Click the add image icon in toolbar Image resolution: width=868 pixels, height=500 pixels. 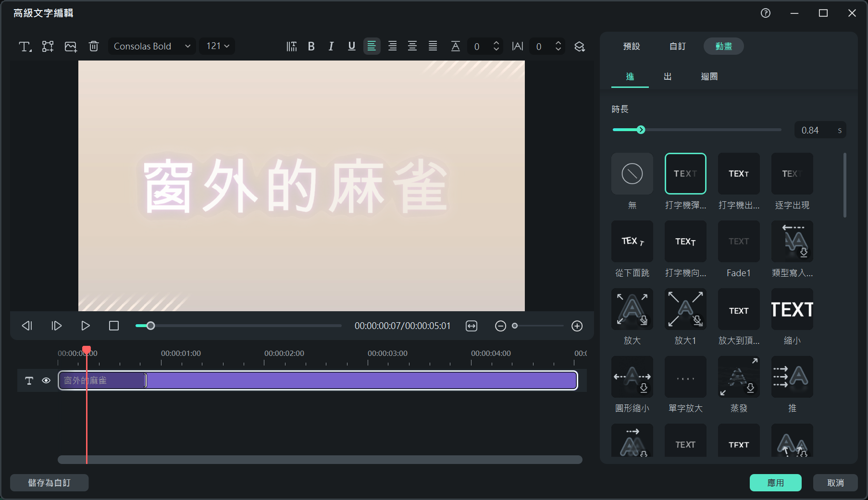pos(71,46)
